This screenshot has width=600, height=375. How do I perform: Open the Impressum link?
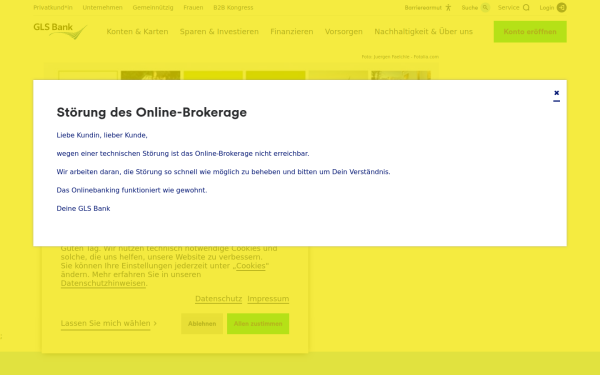tap(268, 299)
